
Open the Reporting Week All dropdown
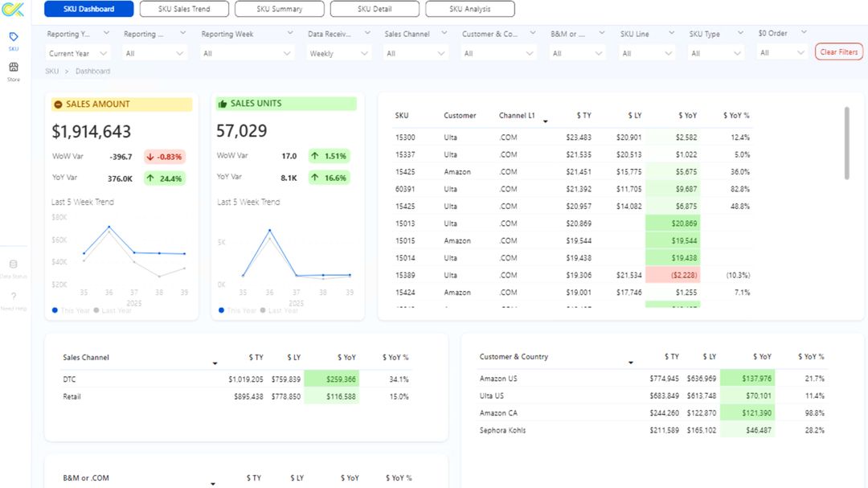coord(247,53)
